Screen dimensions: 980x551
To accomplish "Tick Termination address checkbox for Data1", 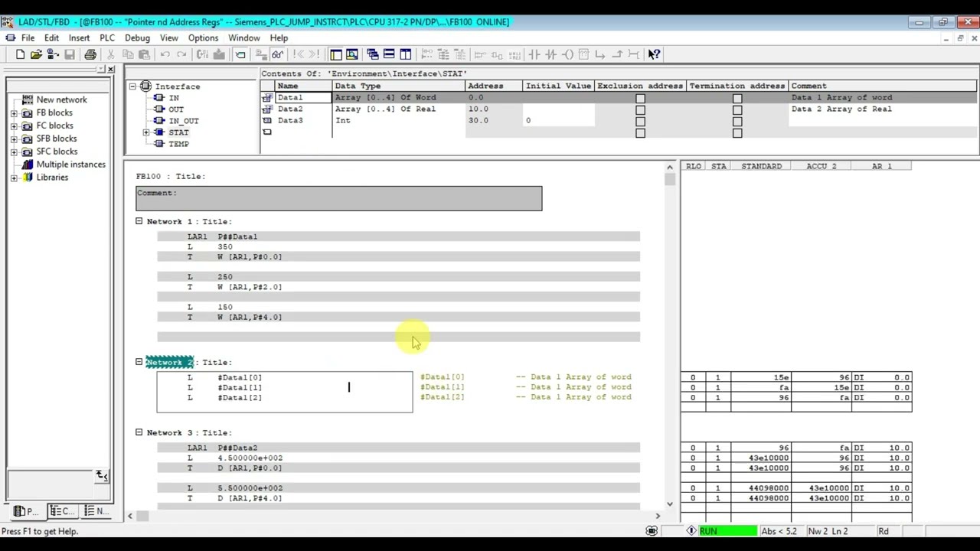I will (737, 98).
